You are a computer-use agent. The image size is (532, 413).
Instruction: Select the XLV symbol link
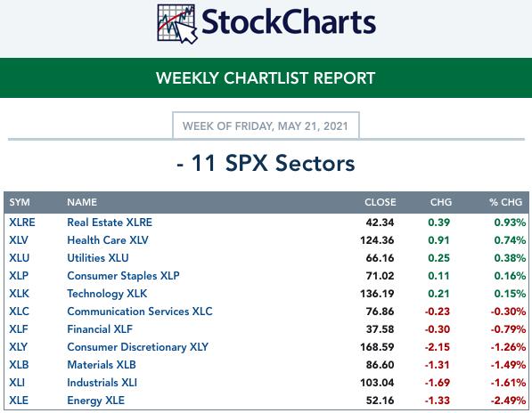[19, 240]
